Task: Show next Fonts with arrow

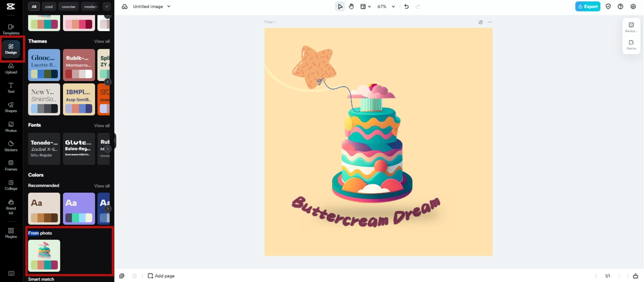Action: coord(108,149)
